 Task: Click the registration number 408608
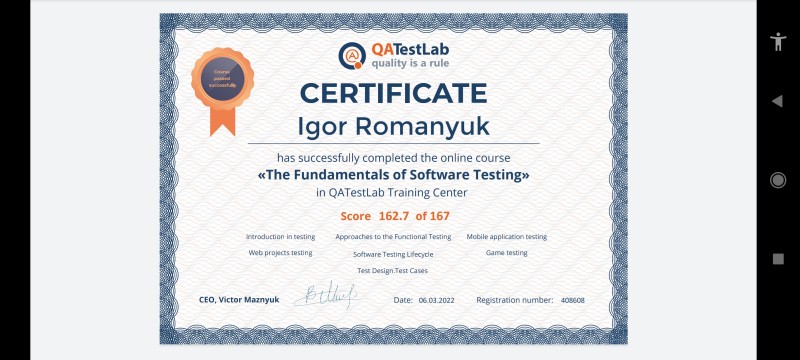click(x=572, y=300)
